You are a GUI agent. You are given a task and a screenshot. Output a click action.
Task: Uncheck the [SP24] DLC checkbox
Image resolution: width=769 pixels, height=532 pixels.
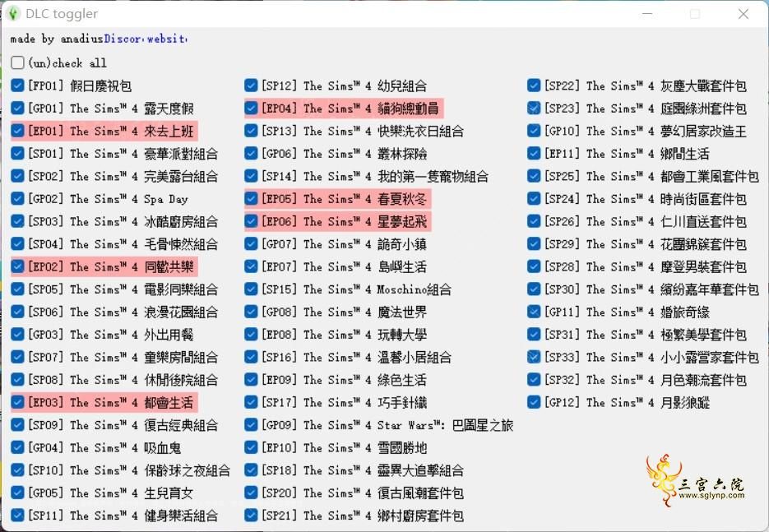tap(534, 199)
